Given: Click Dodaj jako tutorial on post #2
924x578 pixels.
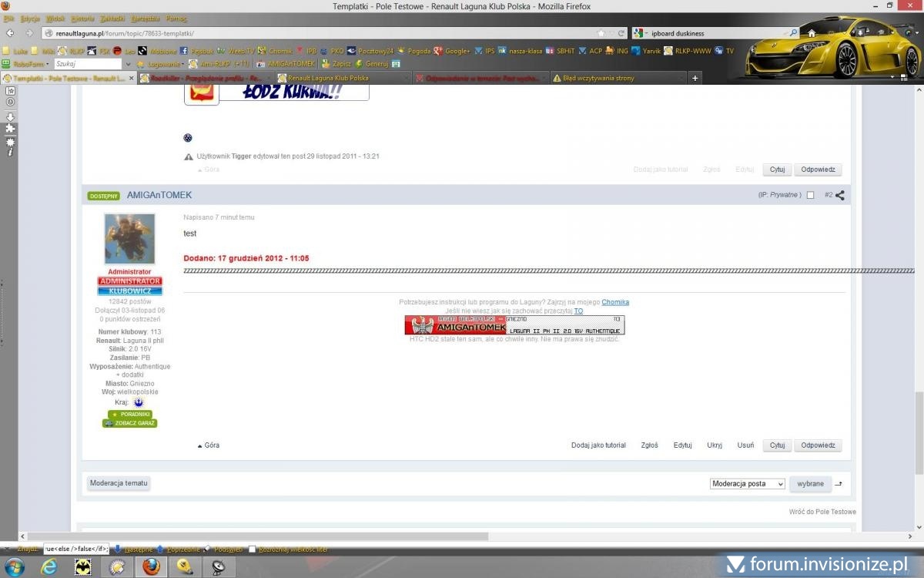Looking at the screenshot, I should 598,445.
